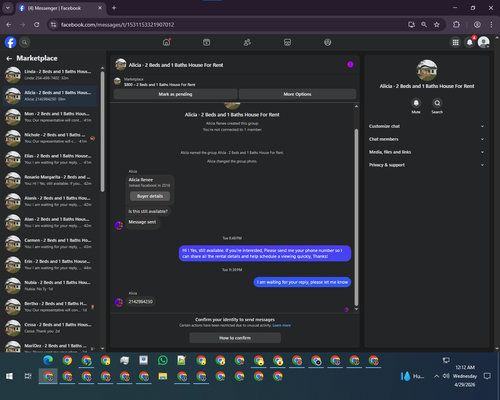Click the house thumbnail in details panel
The height and width of the screenshot is (400, 500).
427,70
